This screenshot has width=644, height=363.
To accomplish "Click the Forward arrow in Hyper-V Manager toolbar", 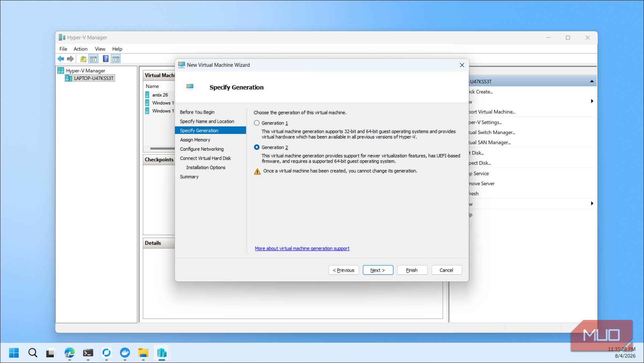I will (x=70, y=59).
